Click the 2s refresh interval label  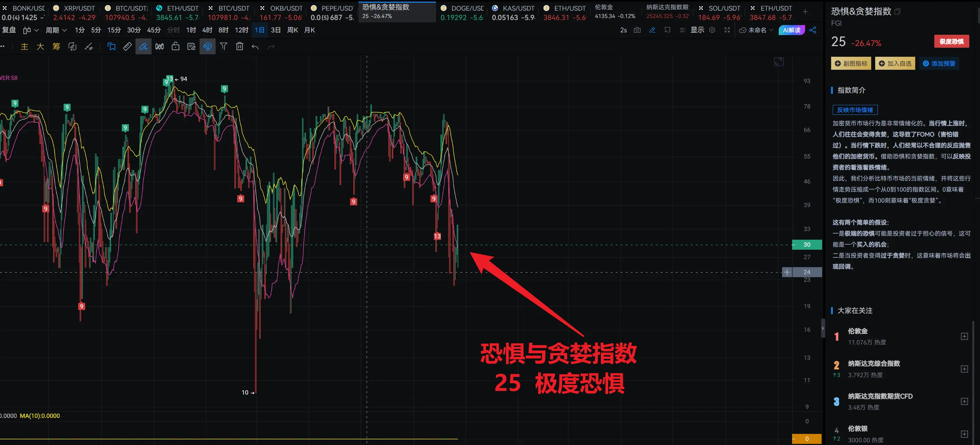[623, 30]
